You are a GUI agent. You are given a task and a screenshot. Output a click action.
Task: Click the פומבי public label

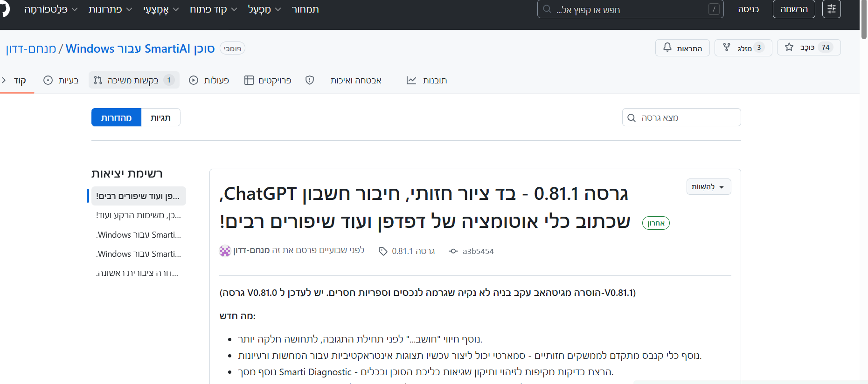pos(232,48)
